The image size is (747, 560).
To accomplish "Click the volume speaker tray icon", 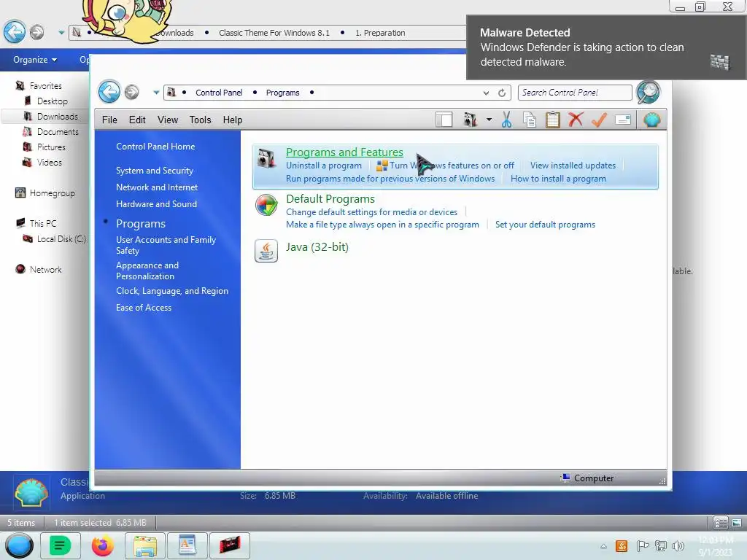I will pyautogui.click(x=678, y=545).
